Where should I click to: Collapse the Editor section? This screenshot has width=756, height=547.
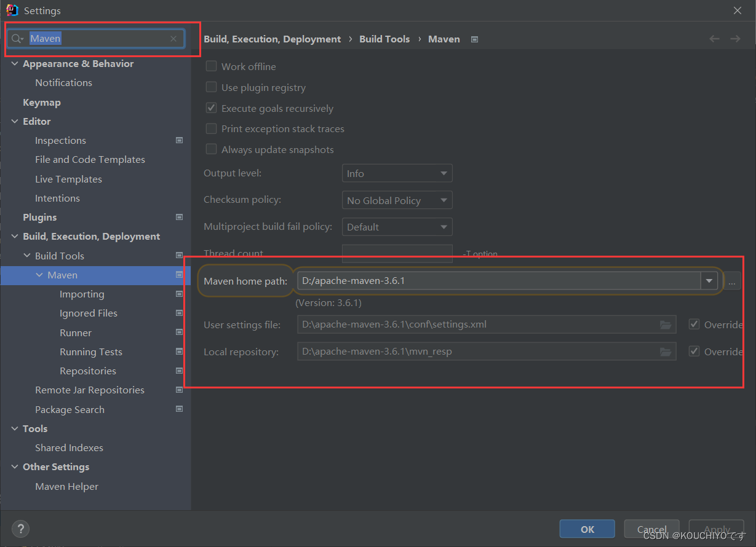pyautogui.click(x=15, y=122)
